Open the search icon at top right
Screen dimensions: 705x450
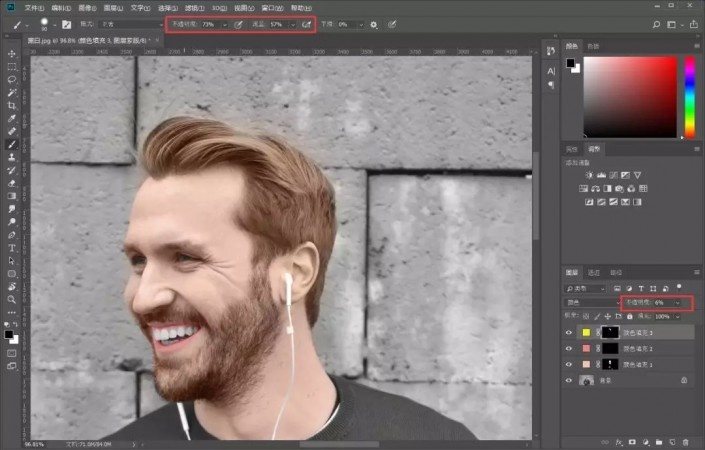pyautogui.click(x=659, y=24)
